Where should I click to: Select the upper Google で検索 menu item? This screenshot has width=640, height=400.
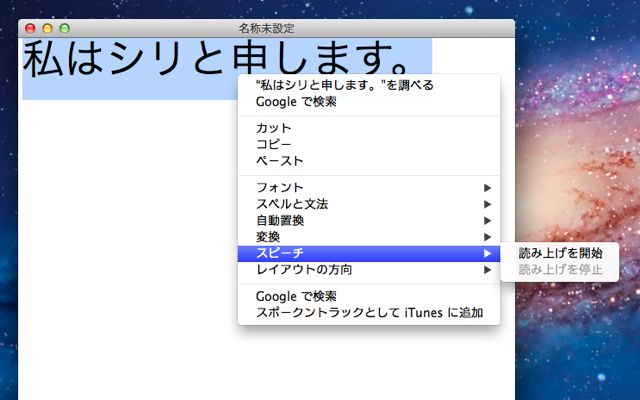[369, 102]
